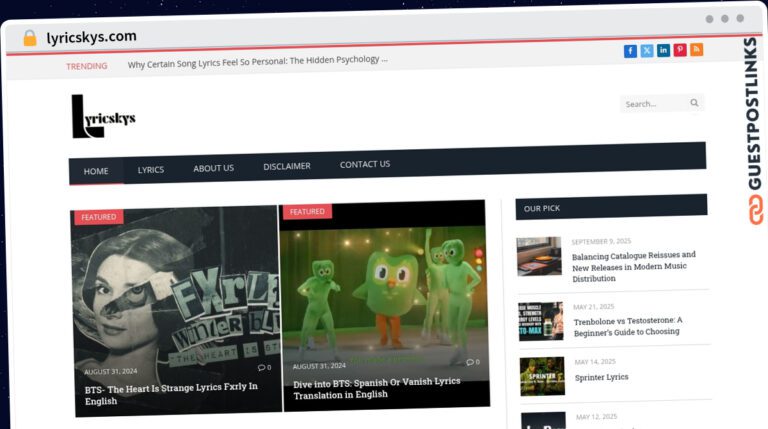Screen dimensions: 768x429
Task: Click the TRENDING label
Action: pos(87,66)
